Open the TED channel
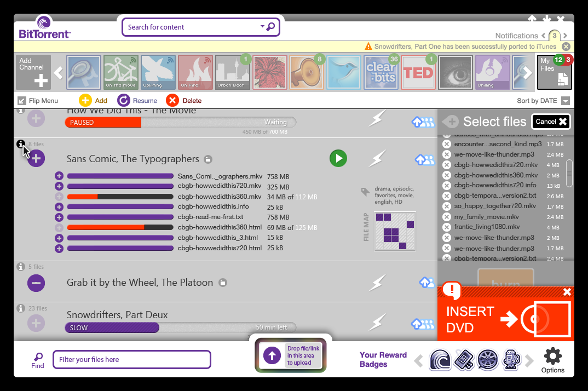This screenshot has height=391, width=588. tap(418, 72)
